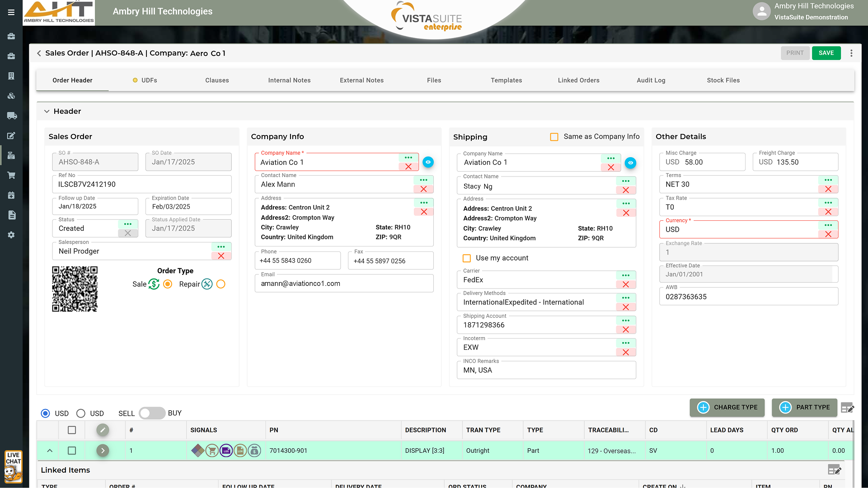Collapse the Header section chevron
868x488 pixels.
(x=47, y=112)
